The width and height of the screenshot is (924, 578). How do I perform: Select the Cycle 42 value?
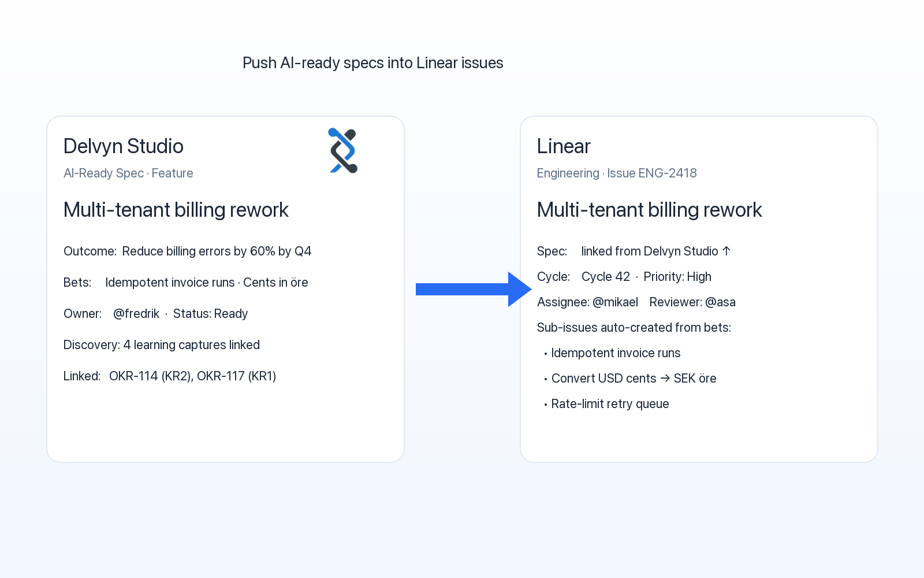tap(606, 277)
